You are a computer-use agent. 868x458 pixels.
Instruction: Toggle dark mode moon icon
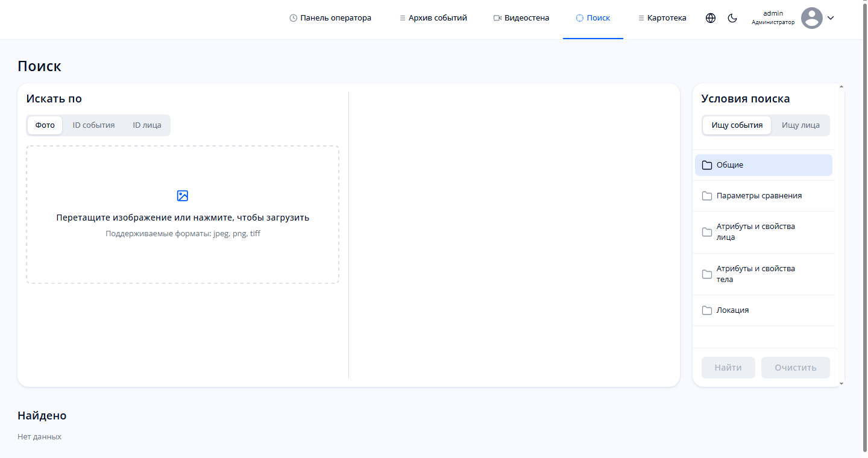732,18
